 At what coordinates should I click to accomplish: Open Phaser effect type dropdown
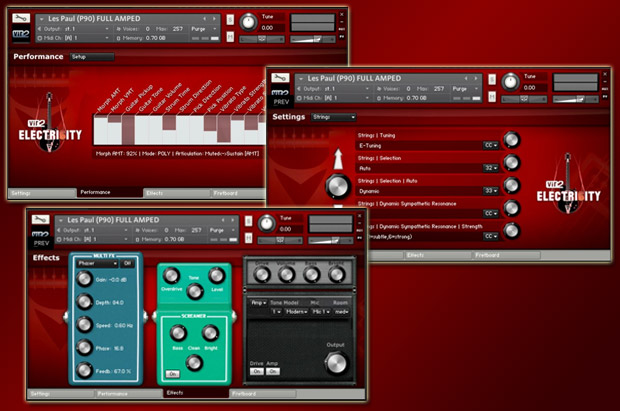(97, 263)
